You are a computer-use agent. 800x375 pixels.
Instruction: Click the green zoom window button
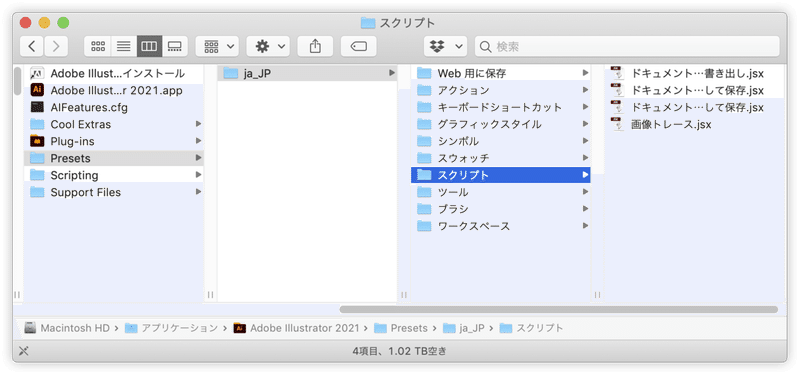pyautogui.click(x=63, y=22)
